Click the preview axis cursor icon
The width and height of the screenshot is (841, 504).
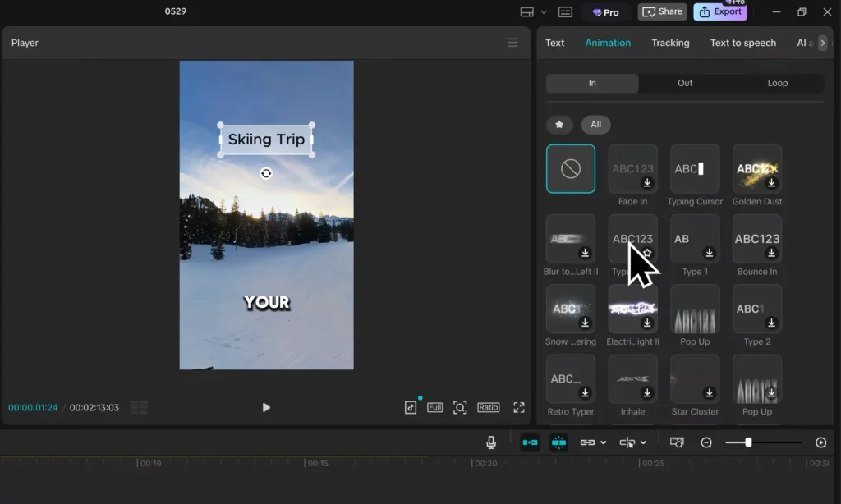click(x=627, y=442)
